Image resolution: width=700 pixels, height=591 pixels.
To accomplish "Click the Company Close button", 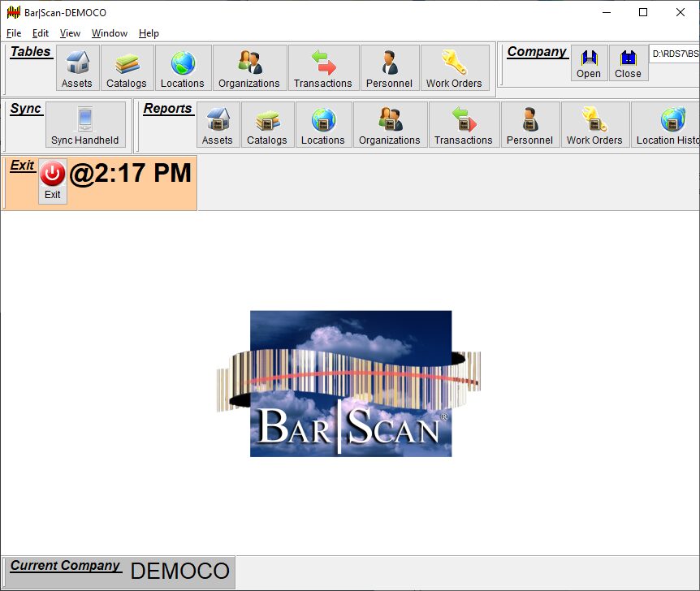I will pyautogui.click(x=628, y=63).
